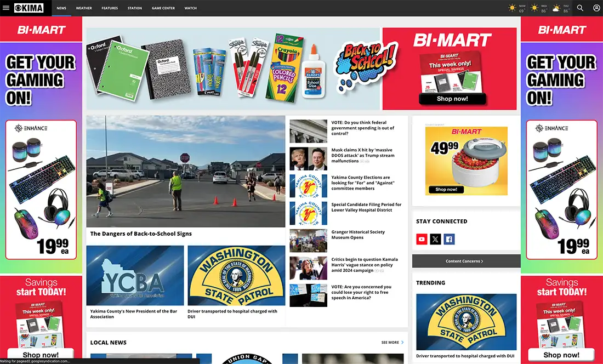Open the Kamala Harris story thumbnail
Screen dimensions: 603x364
coord(309,268)
